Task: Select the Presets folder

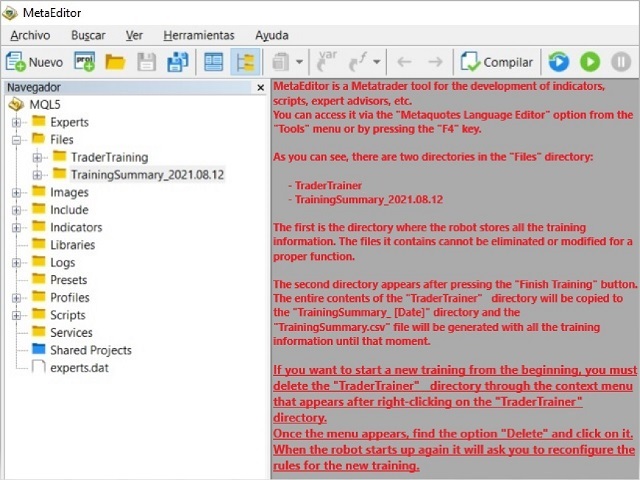Action: click(x=69, y=280)
